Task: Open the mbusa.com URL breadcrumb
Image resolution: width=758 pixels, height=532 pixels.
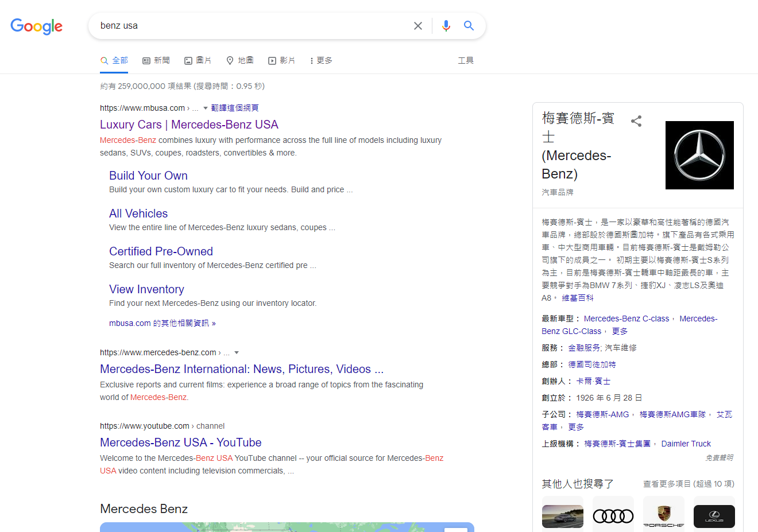Action: point(149,108)
